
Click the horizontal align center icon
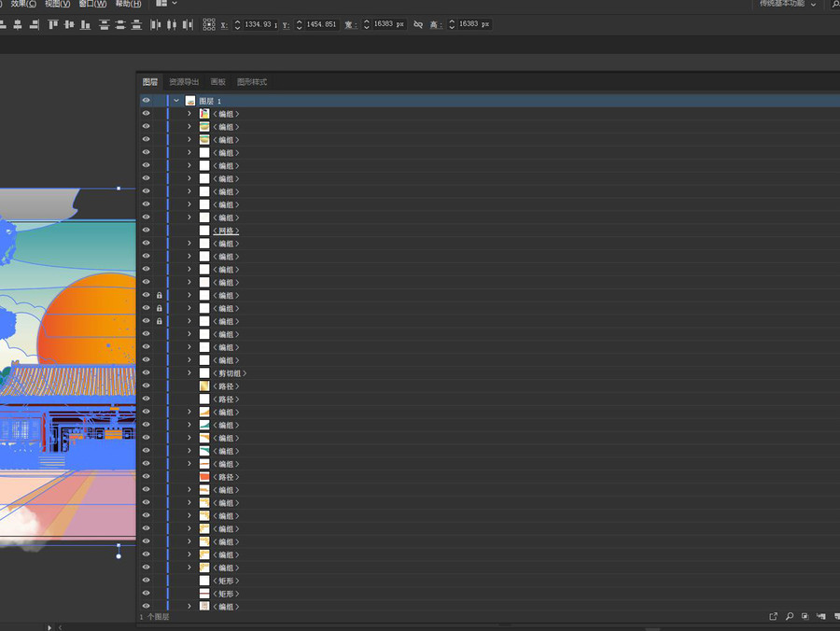pyautogui.click(x=18, y=24)
